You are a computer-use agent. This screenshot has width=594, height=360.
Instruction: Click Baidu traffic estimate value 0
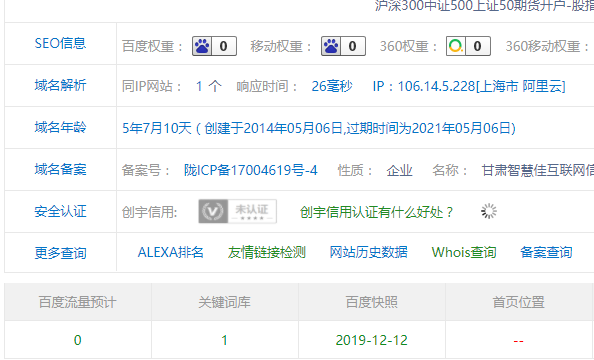(x=78, y=340)
